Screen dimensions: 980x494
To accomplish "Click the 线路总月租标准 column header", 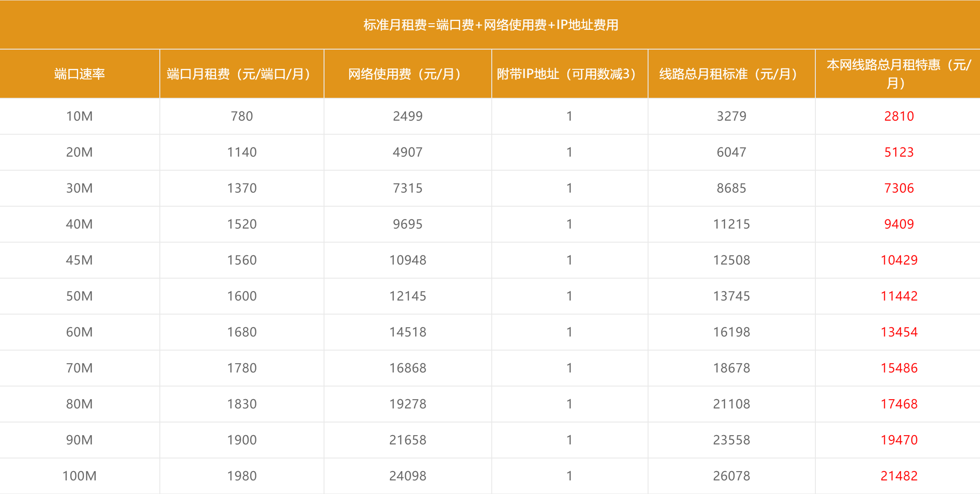I will [731, 74].
